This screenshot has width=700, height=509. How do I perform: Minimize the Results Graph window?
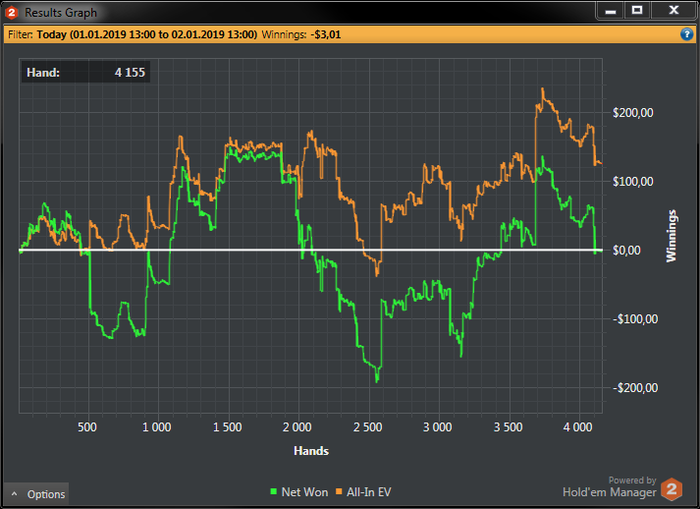(x=610, y=11)
